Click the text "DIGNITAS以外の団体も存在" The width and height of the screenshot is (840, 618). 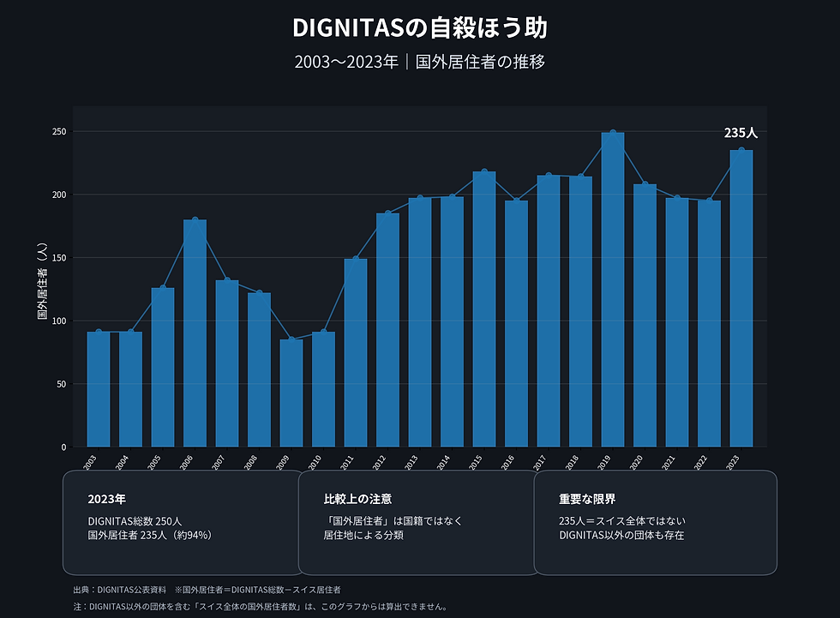621,535
